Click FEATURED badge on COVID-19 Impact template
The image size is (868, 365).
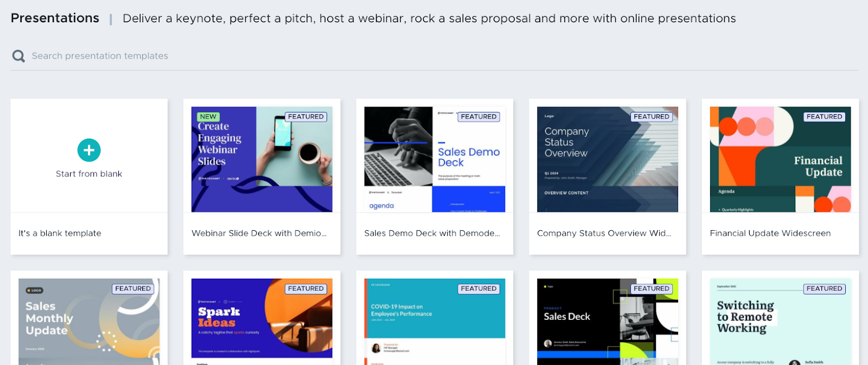[x=478, y=289]
